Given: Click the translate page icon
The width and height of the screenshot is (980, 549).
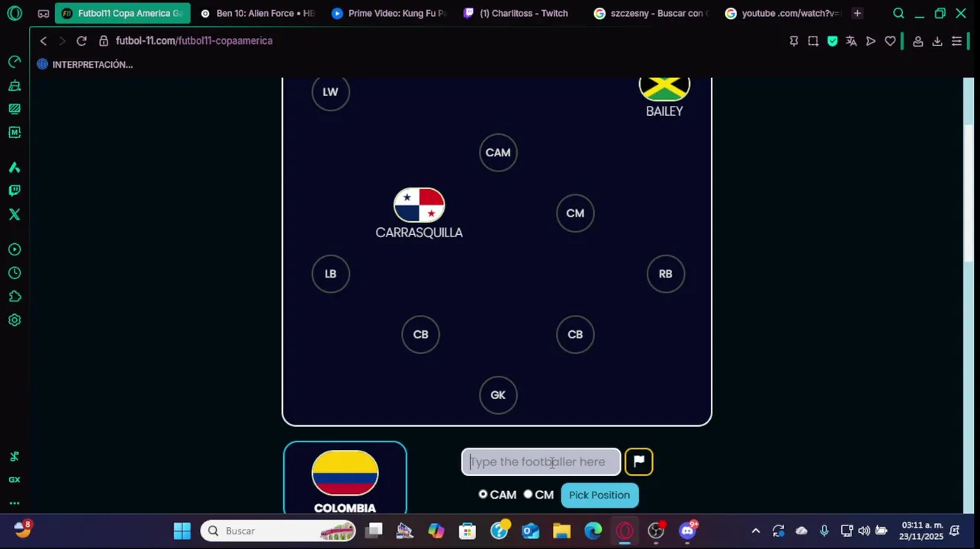Looking at the screenshot, I should [x=851, y=41].
